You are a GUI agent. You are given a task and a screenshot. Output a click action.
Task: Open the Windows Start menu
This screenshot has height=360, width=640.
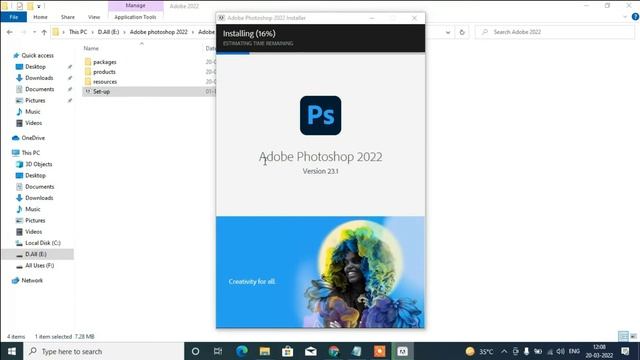click(11, 351)
